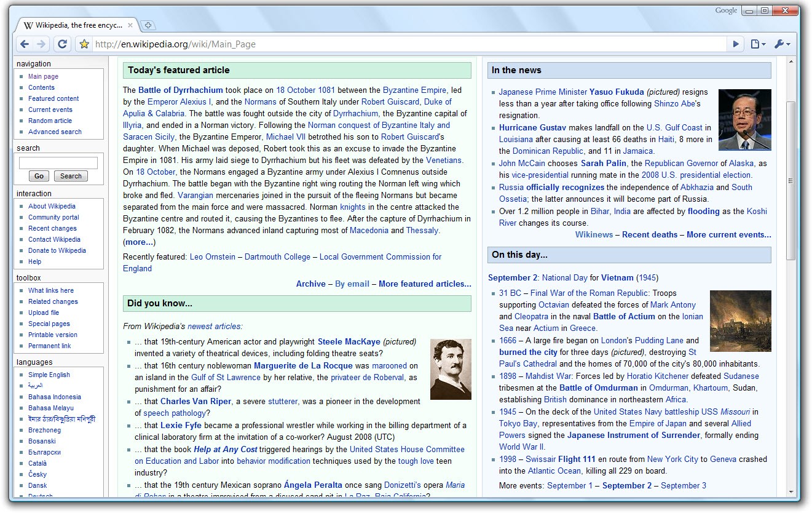Click the address bar URL field
This screenshot has height=513, width=812.
(409, 44)
